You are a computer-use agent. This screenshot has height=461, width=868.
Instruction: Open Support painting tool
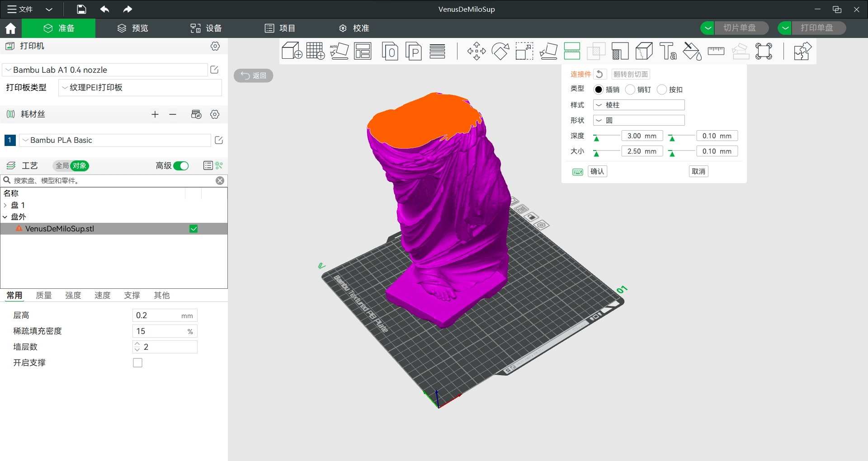click(x=620, y=51)
